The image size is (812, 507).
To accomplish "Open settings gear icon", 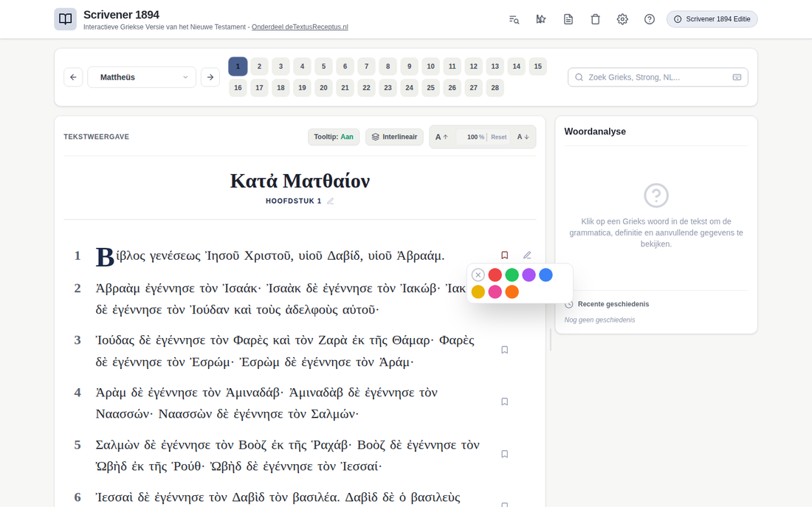I will pyautogui.click(x=622, y=19).
